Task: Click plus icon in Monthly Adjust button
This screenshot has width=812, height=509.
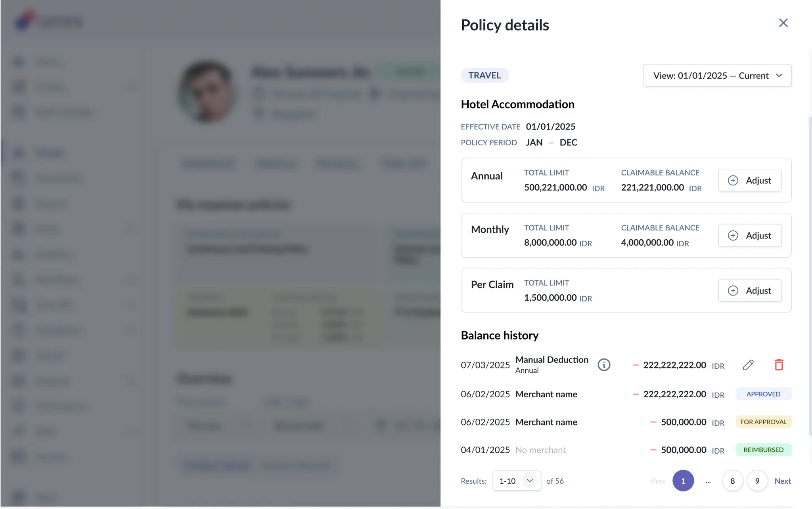Action: tap(733, 236)
